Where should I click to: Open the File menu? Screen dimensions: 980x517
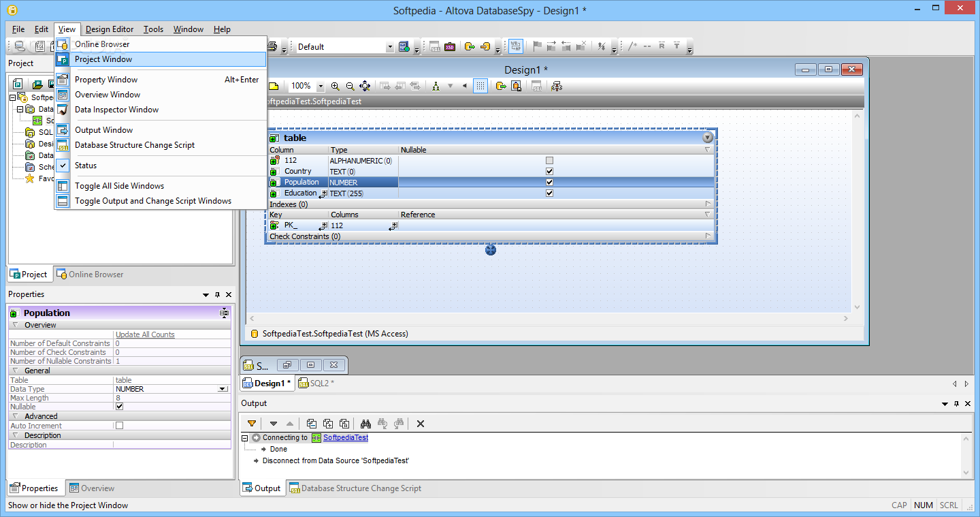pos(18,29)
